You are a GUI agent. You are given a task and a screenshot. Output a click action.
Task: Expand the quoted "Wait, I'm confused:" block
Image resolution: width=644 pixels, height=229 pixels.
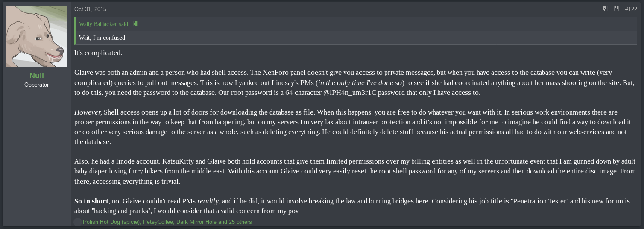(102, 38)
